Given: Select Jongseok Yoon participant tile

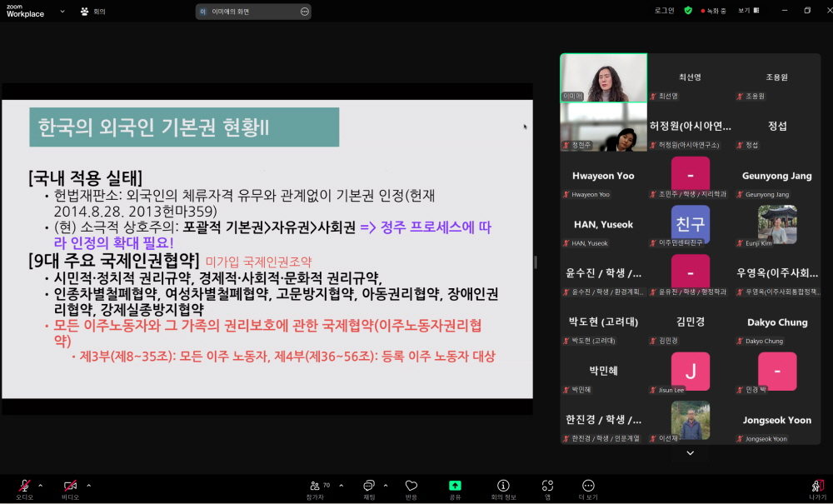Looking at the screenshot, I should click(x=776, y=420).
